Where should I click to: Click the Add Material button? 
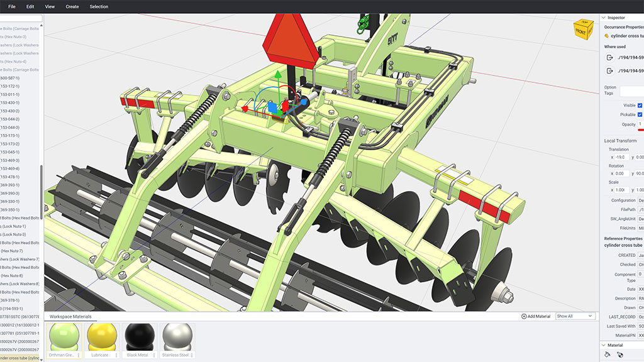pos(535,316)
